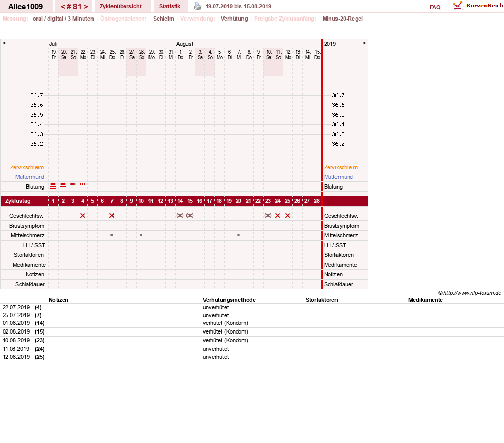The image size is (504, 443).
Task: Go to previous cycle with '<' arrow
Action: 63,7
